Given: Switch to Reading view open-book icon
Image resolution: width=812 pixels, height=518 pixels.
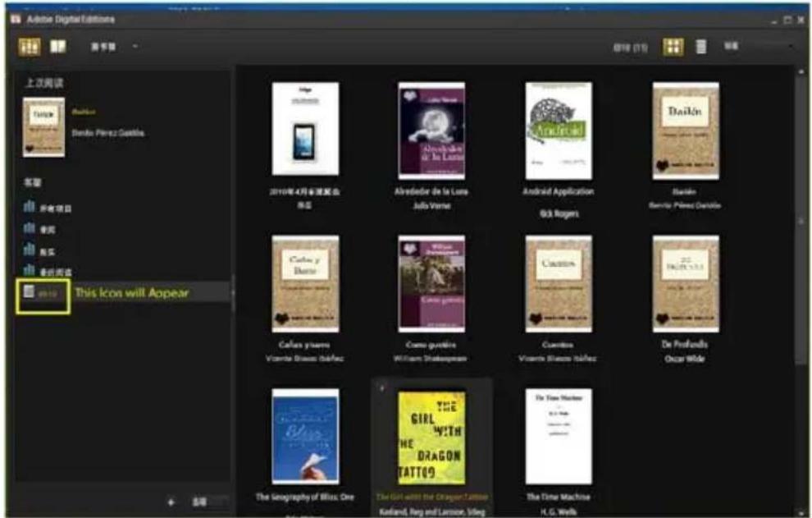Looking at the screenshot, I should tap(58, 47).
